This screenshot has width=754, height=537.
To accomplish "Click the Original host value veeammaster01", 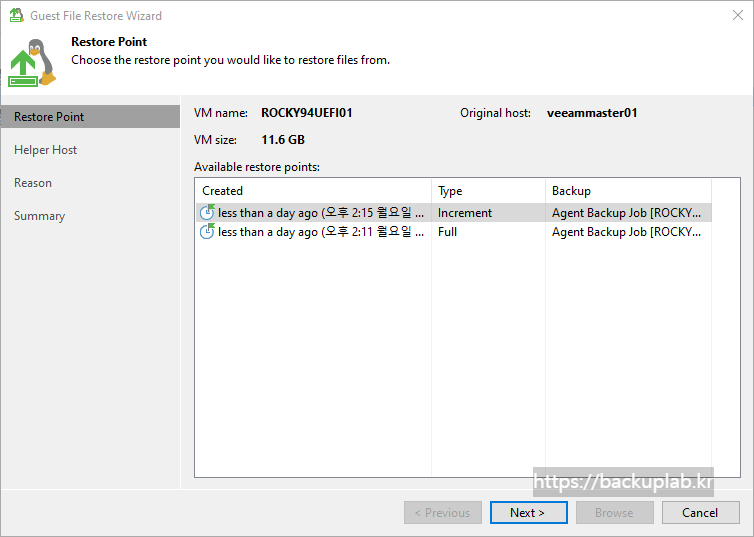I will coord(592,113).
